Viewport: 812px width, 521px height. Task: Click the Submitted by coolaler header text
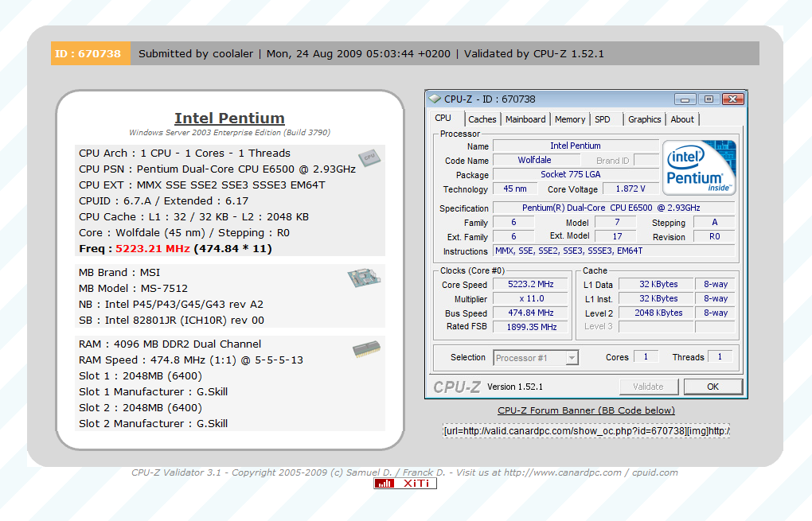tap(196, 53)
